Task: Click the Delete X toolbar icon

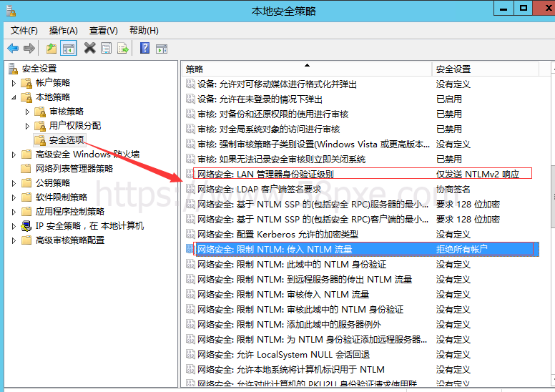Action: [90, 48]
